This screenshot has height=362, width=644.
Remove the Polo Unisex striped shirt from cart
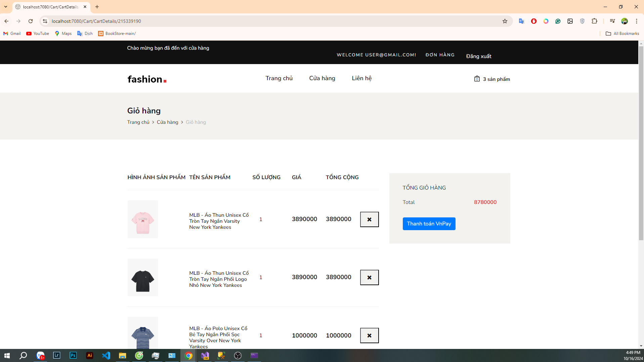pyautogui.click(x=369, y=335)
